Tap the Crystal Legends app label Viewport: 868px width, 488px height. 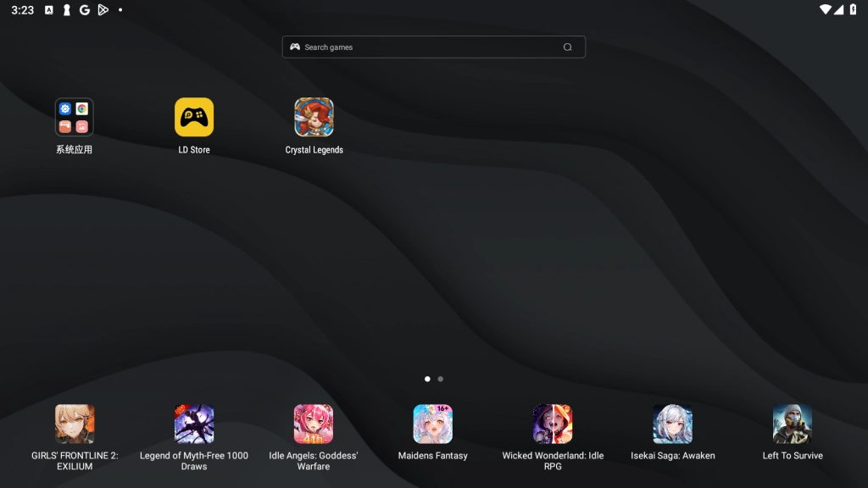[x=314, y=150]
